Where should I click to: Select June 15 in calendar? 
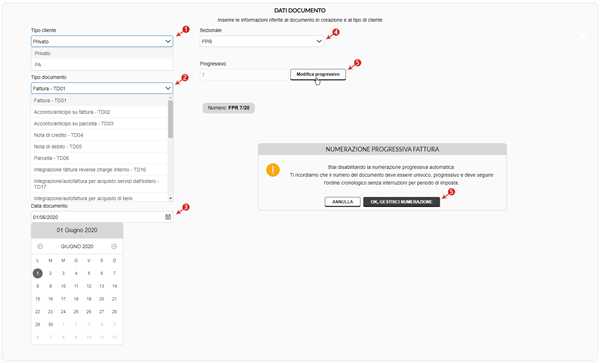point(38,299)
